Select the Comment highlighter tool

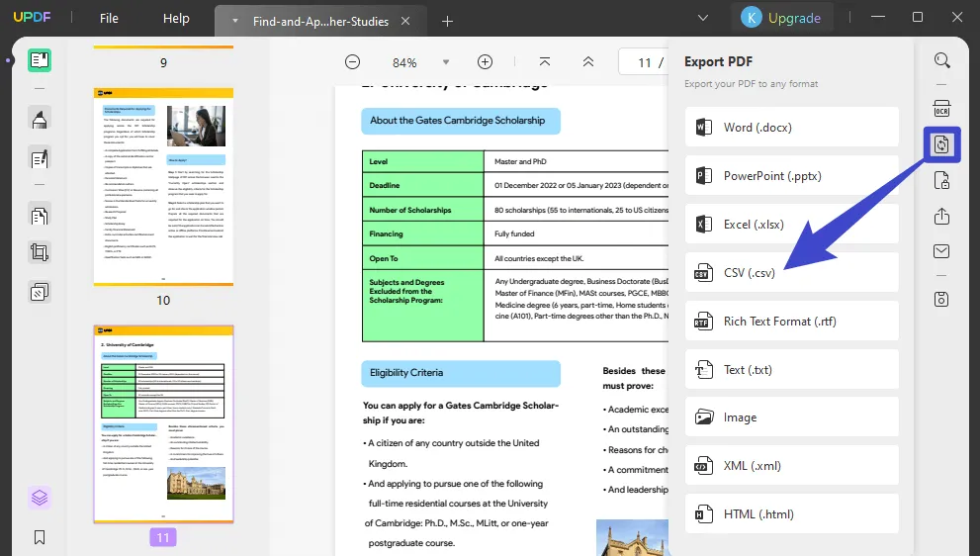(x=40, y=121)
